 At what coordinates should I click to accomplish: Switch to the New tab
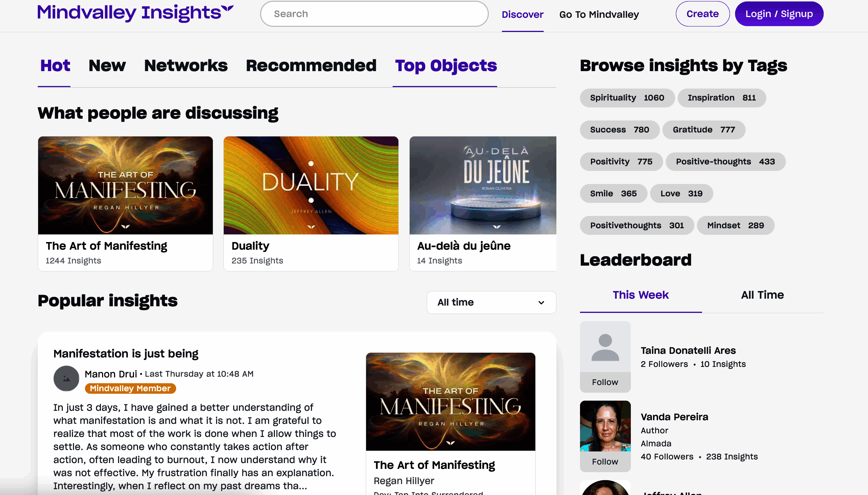tap(107, 66)
